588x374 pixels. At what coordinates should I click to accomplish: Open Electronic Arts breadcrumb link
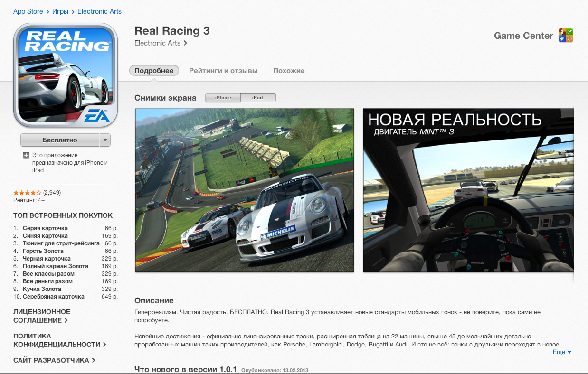click(x=99, y=11)
